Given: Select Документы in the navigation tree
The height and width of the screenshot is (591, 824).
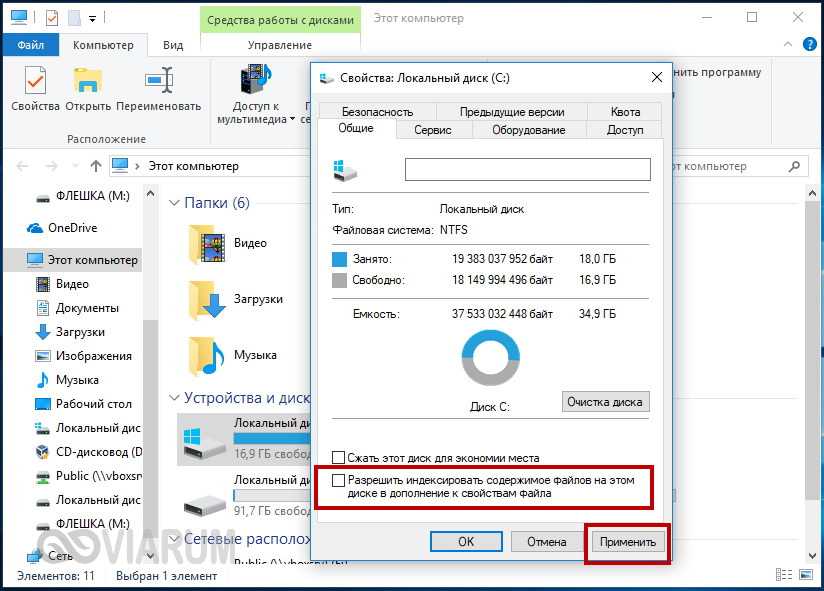Looking at the screenshot, I should click(x=87, y=308).
